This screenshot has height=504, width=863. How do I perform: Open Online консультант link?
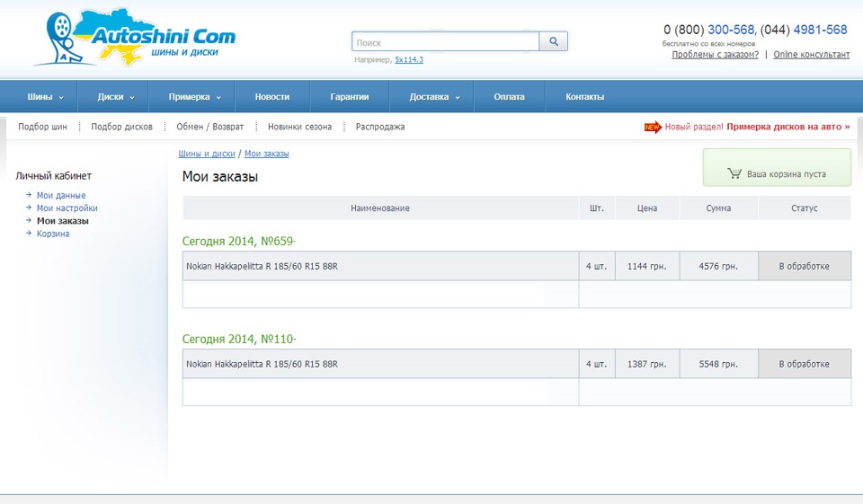point(811,55)
